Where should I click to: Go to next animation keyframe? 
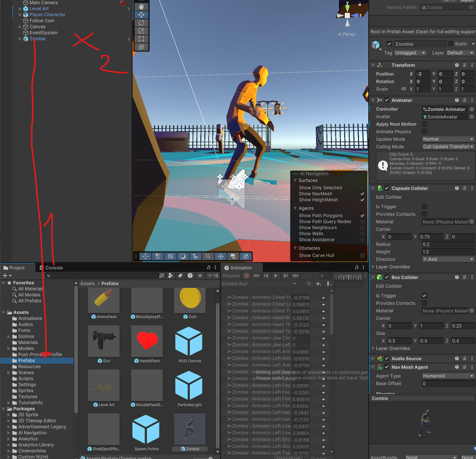click(286, 276)
